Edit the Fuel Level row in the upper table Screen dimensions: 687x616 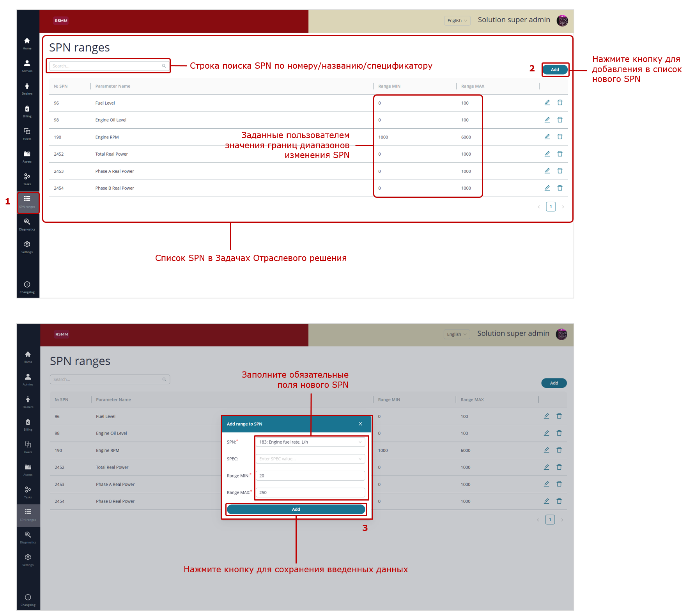[547, 103]
